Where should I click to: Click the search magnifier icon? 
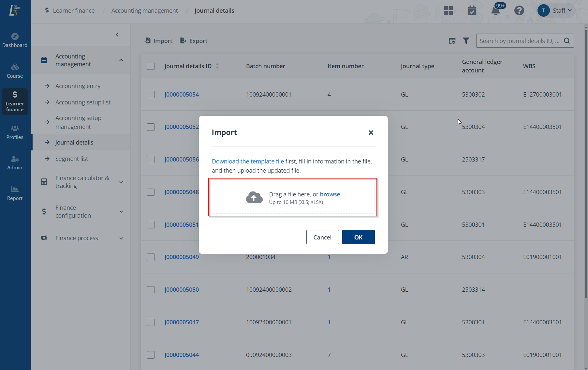pyautogui.click(x=567, y=41)
